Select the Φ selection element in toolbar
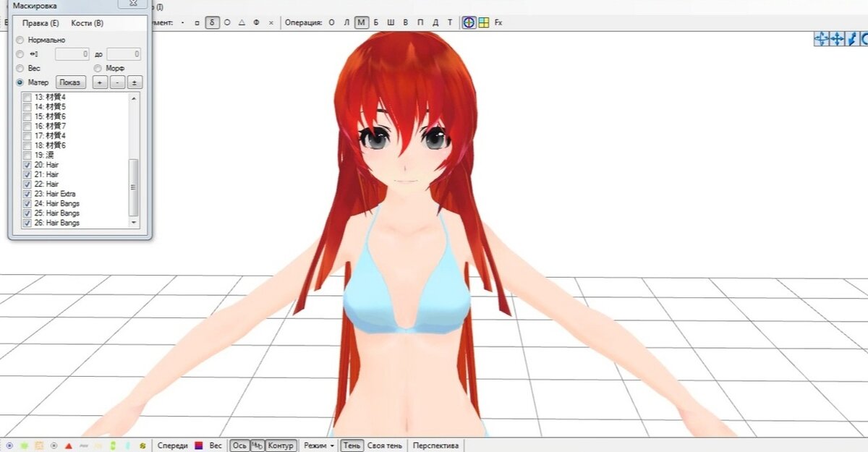The height and width of the screenshot is (452, 868). (x=256, y=22)
